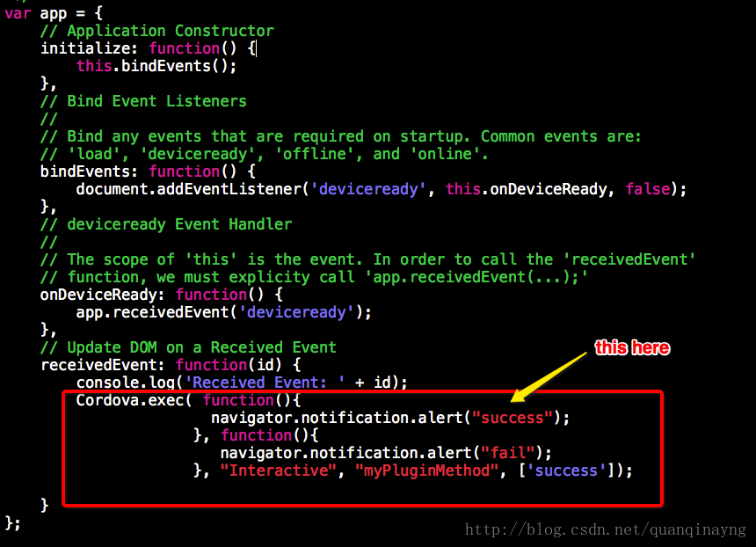Click the ['success'] array argument
The width and height of the screenshot is (756, 547).
[x=568, y=470]
